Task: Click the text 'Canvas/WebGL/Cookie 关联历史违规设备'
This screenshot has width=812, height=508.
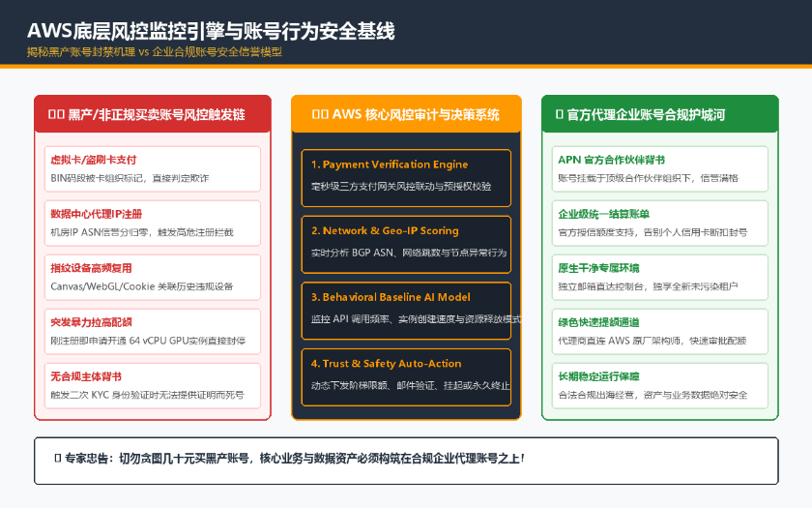Action: tap(142, 286)
